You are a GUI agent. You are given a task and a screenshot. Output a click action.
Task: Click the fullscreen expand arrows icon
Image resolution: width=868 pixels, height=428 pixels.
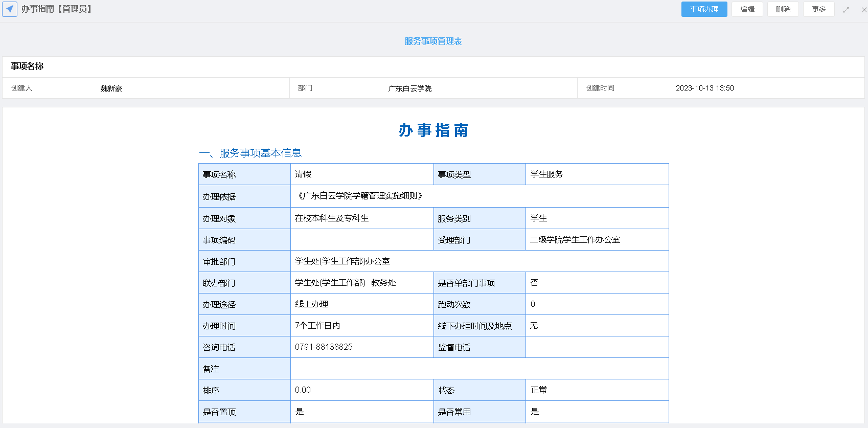point(846,10)
